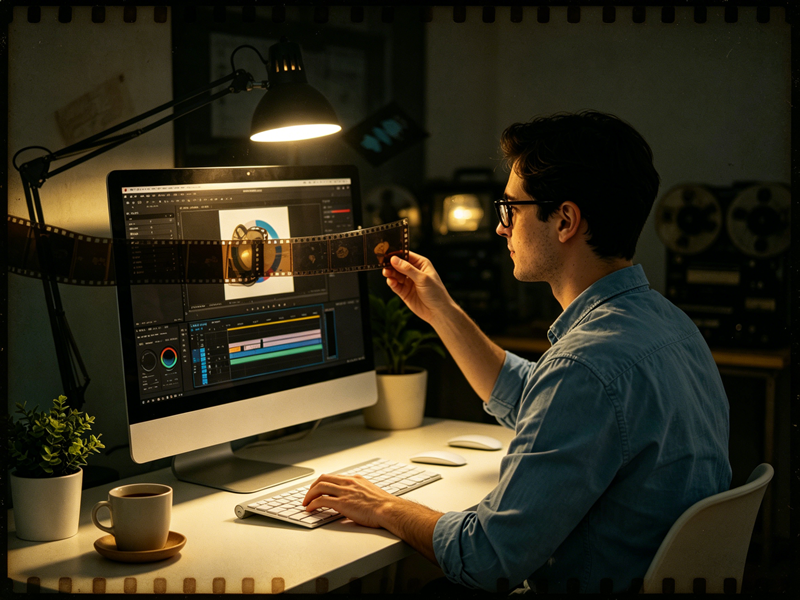Click the multicolored color wheel in Lumetri panel
Viewport: 800px width, 600px height.
click(x=168, y=357)
